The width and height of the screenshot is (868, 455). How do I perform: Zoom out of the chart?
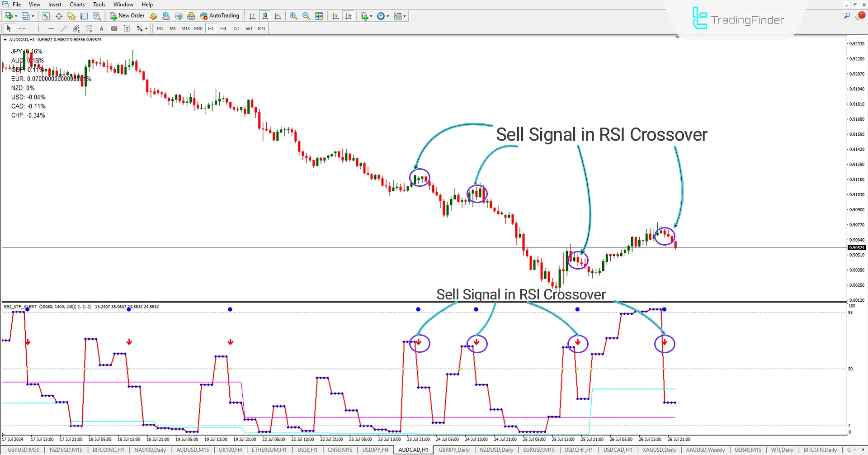[306, 16]
